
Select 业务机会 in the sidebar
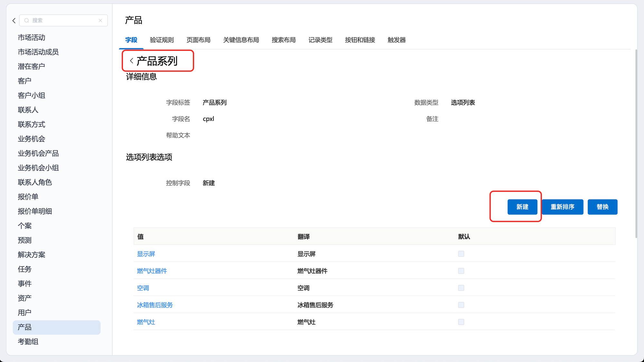[32, 139]
